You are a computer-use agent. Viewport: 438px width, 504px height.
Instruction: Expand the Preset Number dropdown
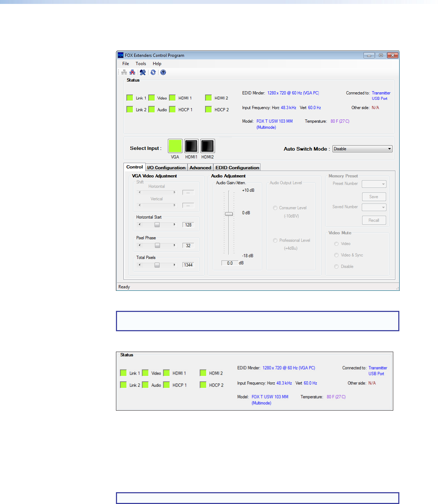(374, 184)
